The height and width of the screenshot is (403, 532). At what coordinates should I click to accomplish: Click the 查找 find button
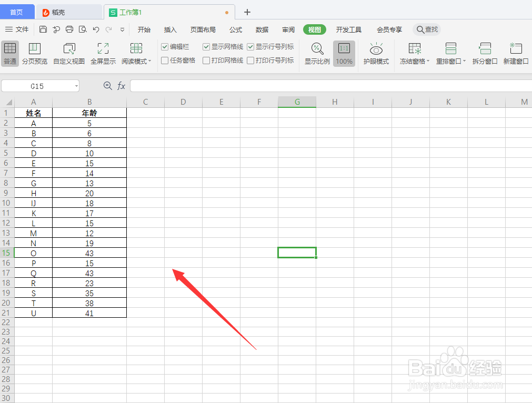click(427, 29)
